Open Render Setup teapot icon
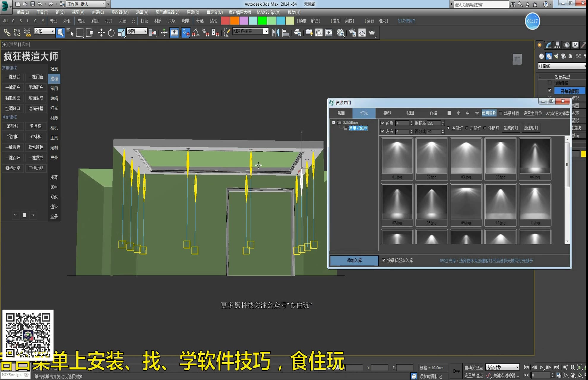588x380 pixels. [352, 32]
